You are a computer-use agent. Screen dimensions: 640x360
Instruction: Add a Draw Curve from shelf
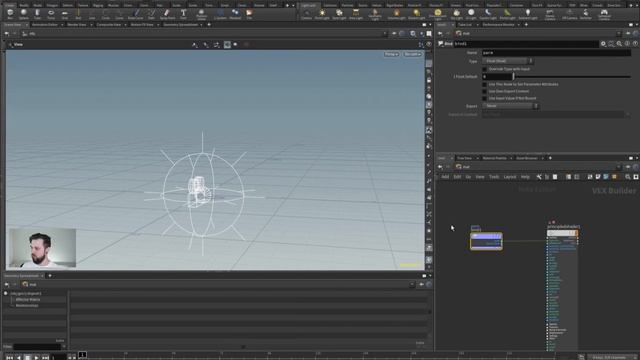[x=136, y=14]
